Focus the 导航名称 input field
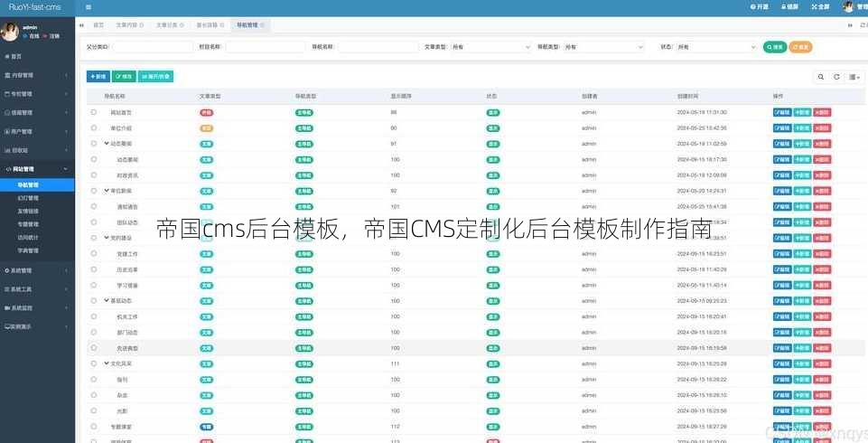Image resolution: width=868 pixels, height=443 pixels. click(378, 48)
